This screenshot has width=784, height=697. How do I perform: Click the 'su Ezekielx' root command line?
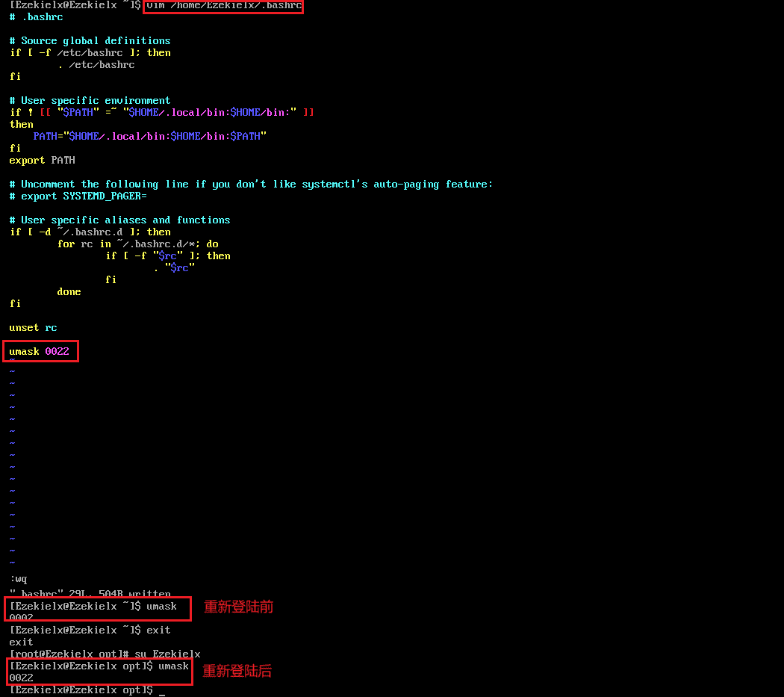pos(105,654)
